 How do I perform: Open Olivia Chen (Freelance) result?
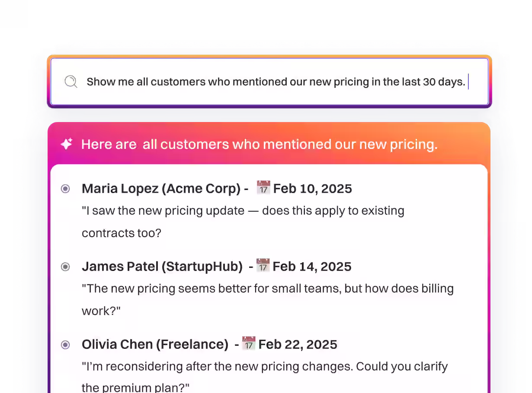[x=155, y=345]
